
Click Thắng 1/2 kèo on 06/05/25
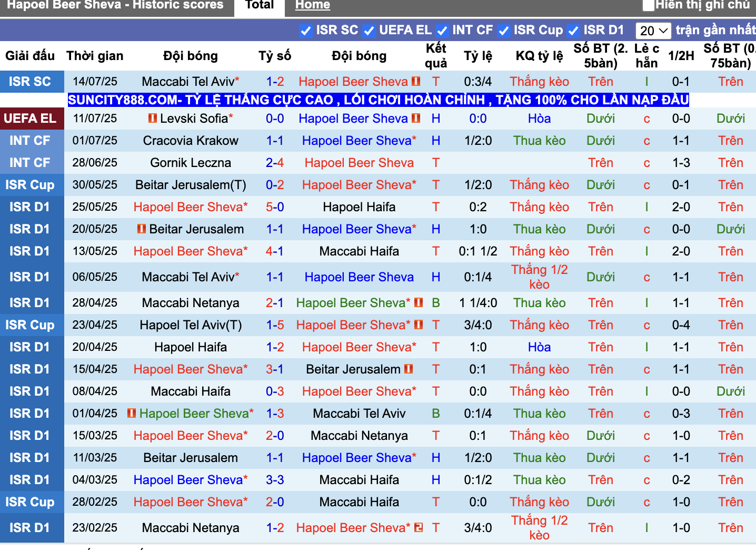tap(539, 277)
